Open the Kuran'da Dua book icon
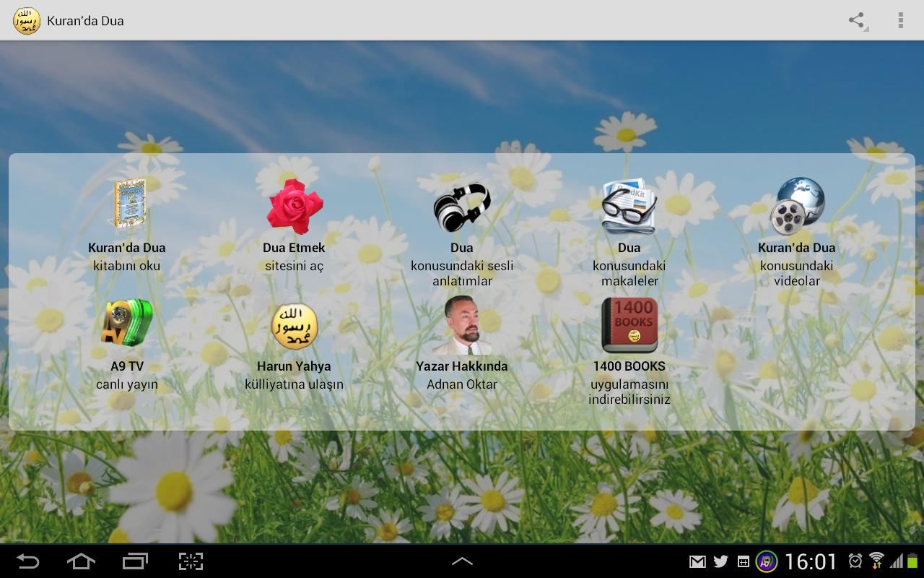The image size is (924, 578). (127, 204)
